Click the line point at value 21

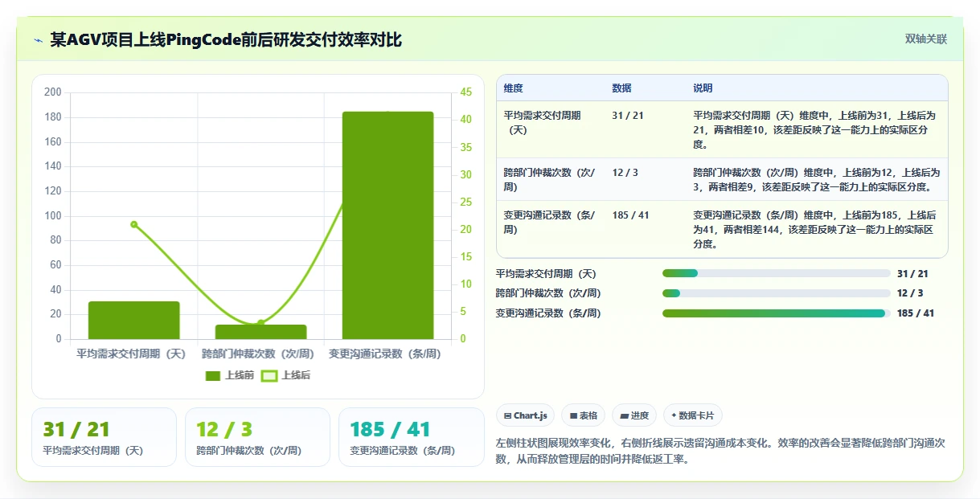[134, 224]
